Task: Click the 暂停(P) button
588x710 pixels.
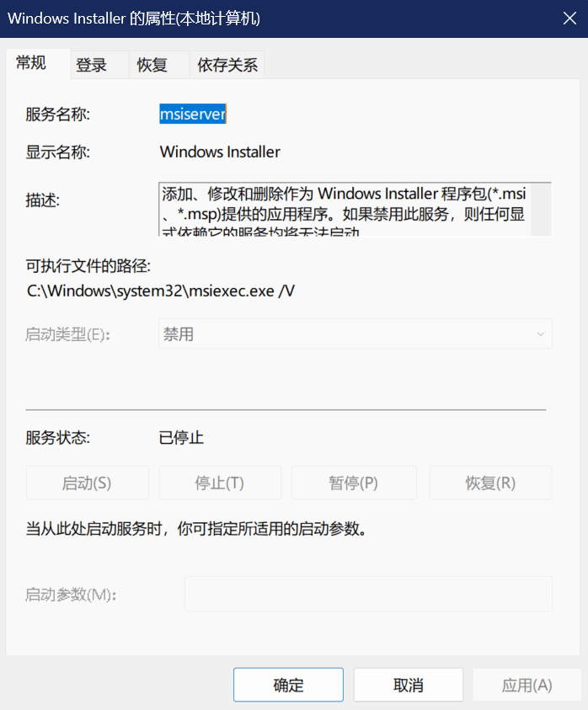Action: click(x=354, y=483)
